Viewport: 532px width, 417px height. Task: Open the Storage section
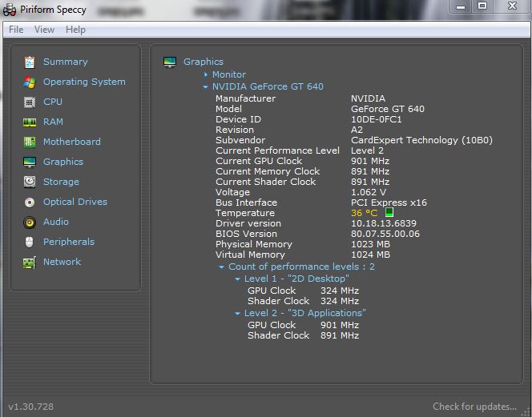point(61,182)
